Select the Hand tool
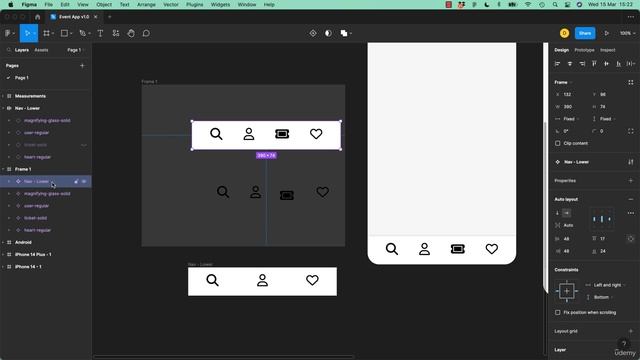This screenshot has height=360, width=640. tap(131, 33)
